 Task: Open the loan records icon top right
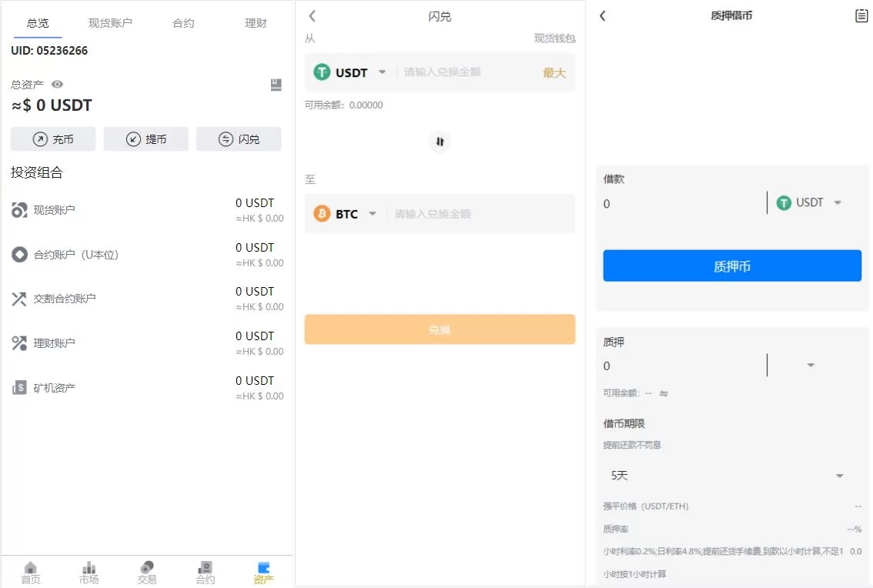pyautogui.click(x=861, y=15)
